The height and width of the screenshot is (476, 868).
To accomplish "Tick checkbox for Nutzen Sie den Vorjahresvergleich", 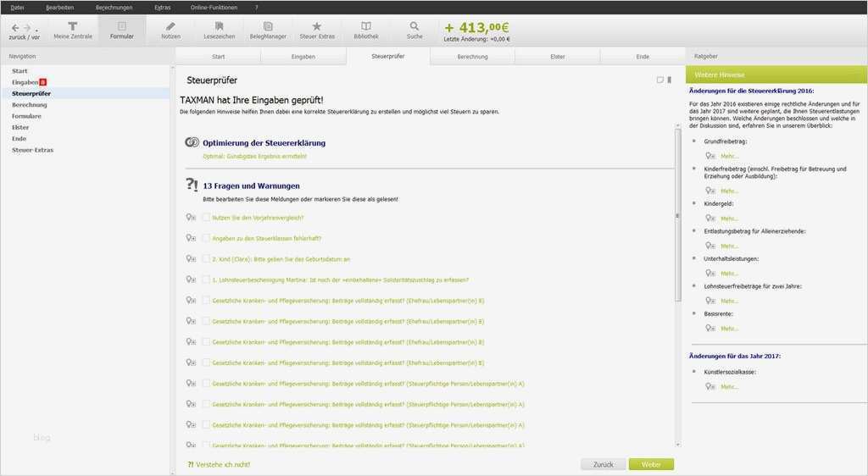I will [206, 218].
